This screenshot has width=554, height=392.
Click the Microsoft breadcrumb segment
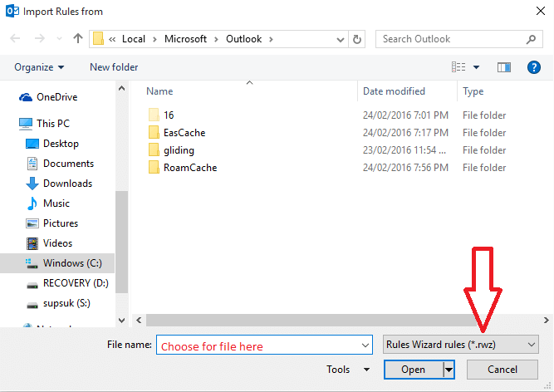tap(185, 39)
